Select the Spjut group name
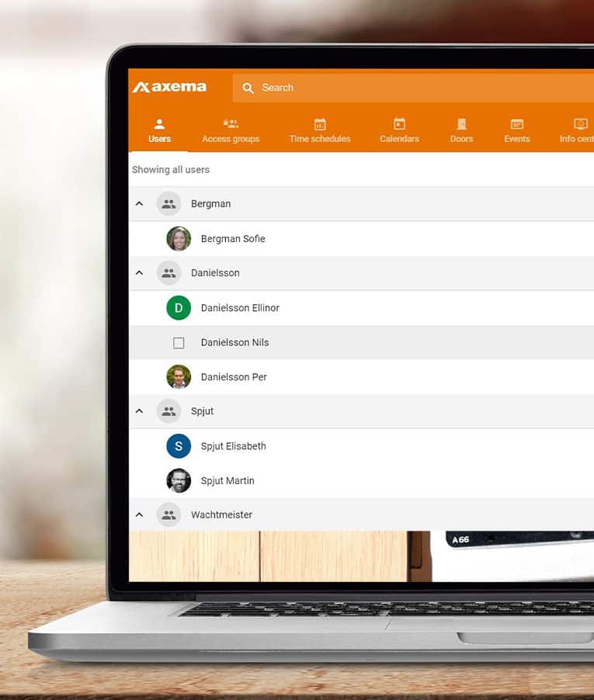This screenshot has width=594, height=700. point(203,411)
